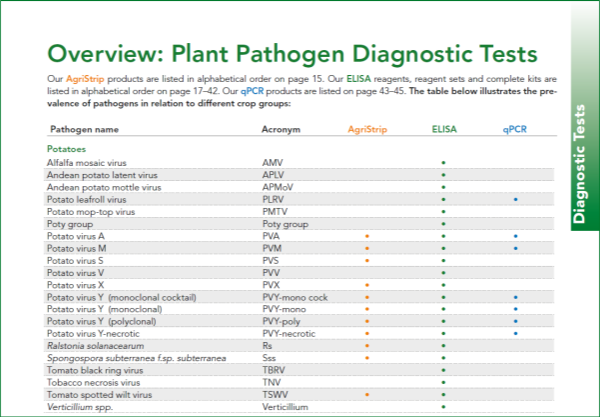Click Potato virus Y (polyclonal) row name
This screenshot has width=600, height=417.
[101, 321]
